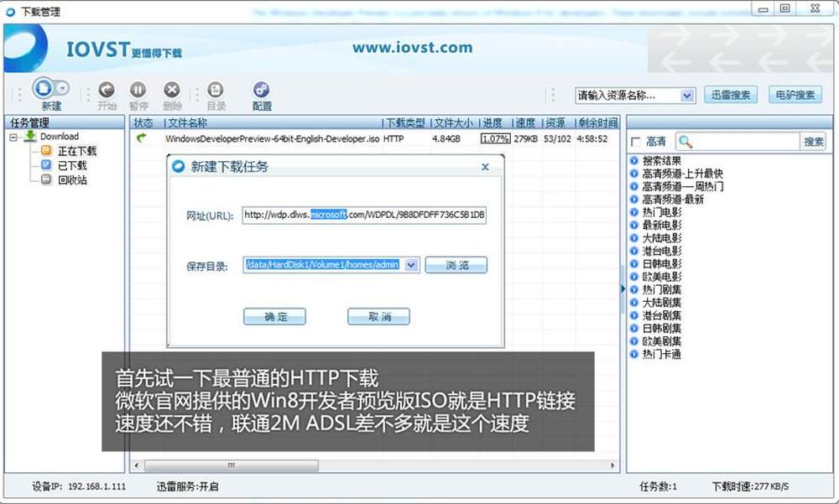Click the 正在下载 folder icon
This screenshot has width=839, height=504.
pos(46,151)
